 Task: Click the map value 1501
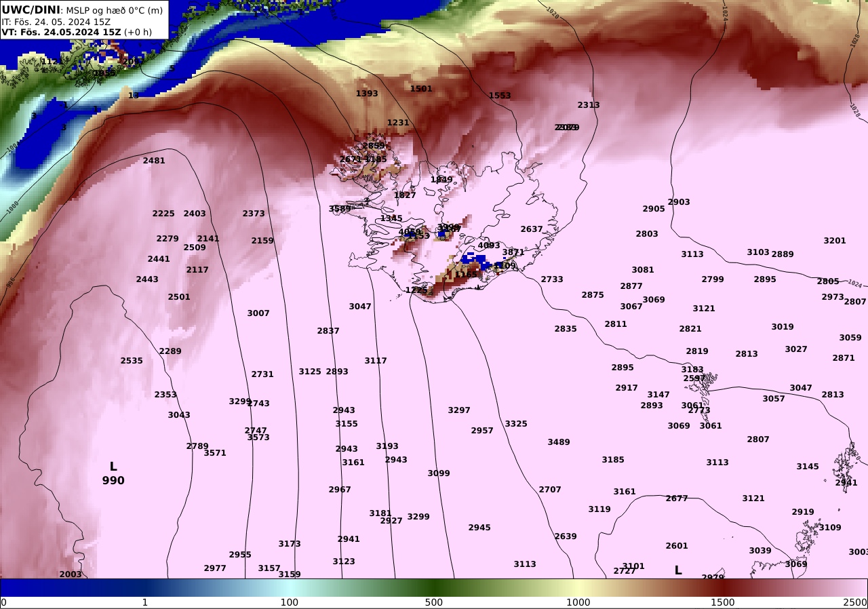point(421,89)
